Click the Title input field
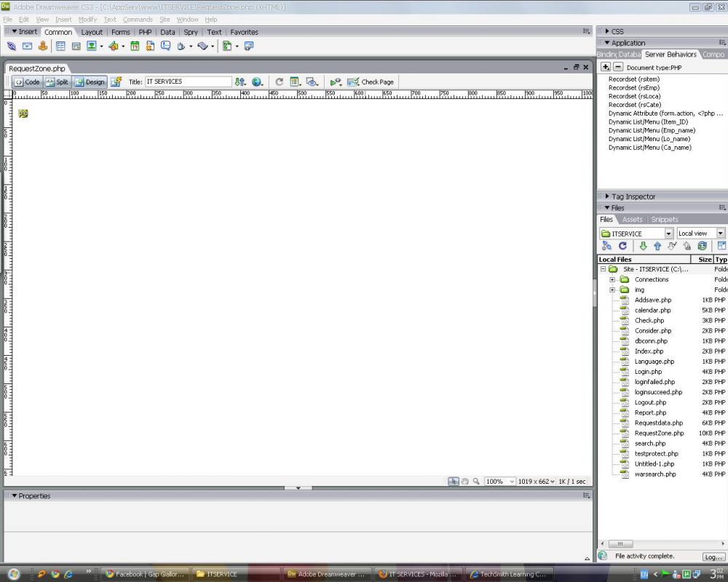The height and width of the screenshot is (582, 728). (x=188, y=81)
